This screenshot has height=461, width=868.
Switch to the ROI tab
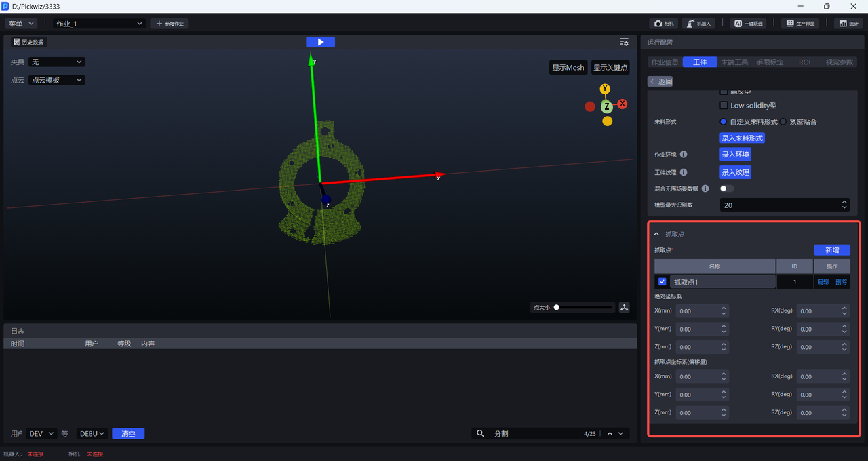804,62
